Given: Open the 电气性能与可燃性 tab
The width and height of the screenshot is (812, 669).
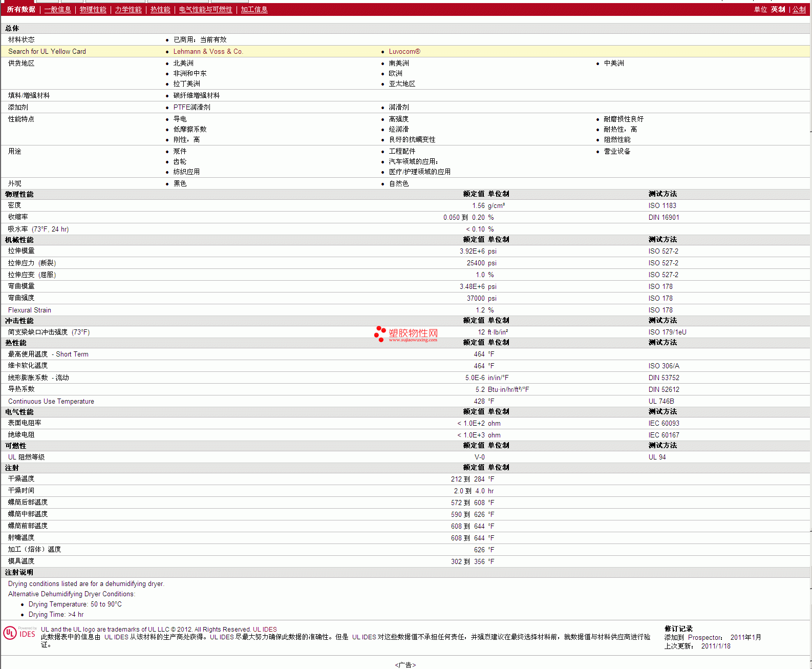Looking at the screenshot, I should tap(205, 9).
